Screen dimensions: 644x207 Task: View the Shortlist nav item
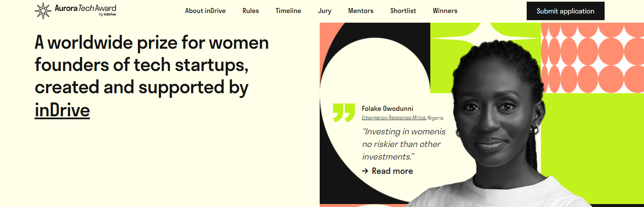coord(403,11)
